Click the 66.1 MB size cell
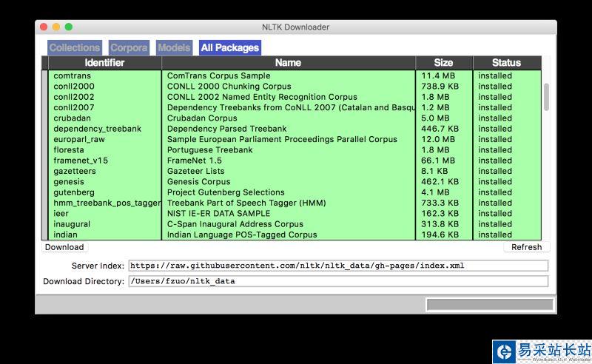The width and height of the screenshot is (592, 364). [x=438, y=160]
